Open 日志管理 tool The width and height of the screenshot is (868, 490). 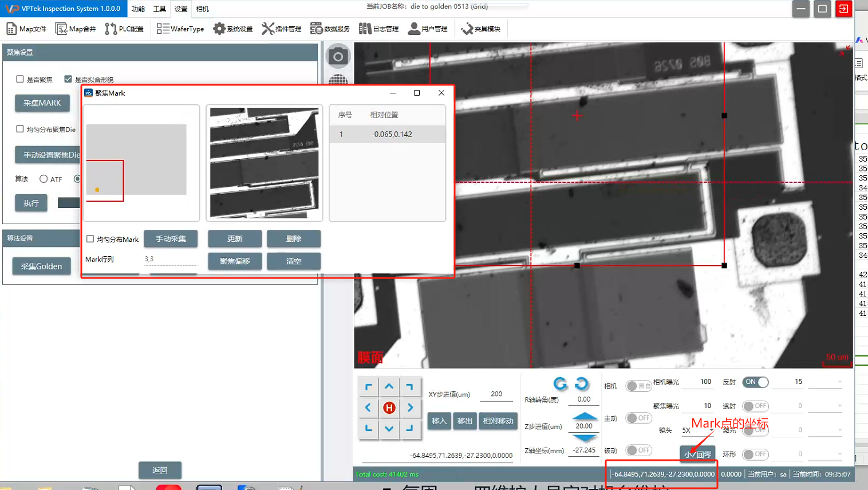pos(378,29)
